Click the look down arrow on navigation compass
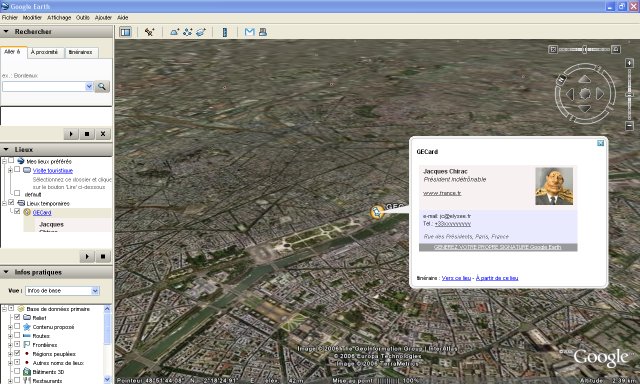Viewport: 640px width, 384px height. coord(584,109)
